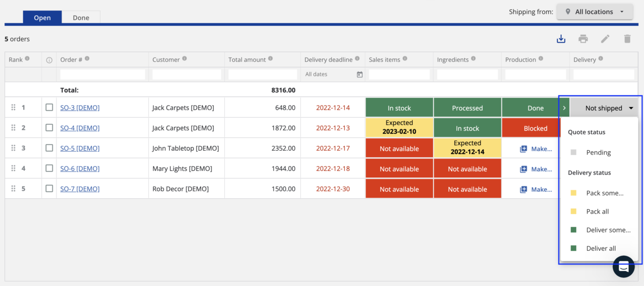Switch to the Done tab
The width and height of the screenshot is (644, 286).
tap(81, 17)
